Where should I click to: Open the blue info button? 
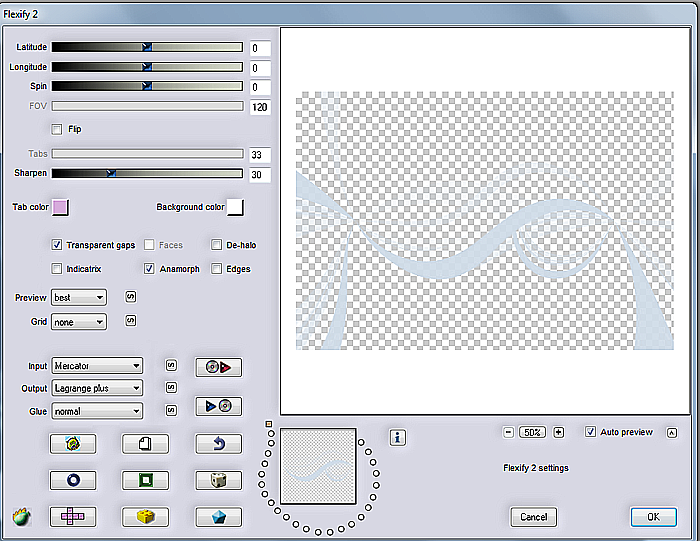pyautogui.click(x=397, y=437)
